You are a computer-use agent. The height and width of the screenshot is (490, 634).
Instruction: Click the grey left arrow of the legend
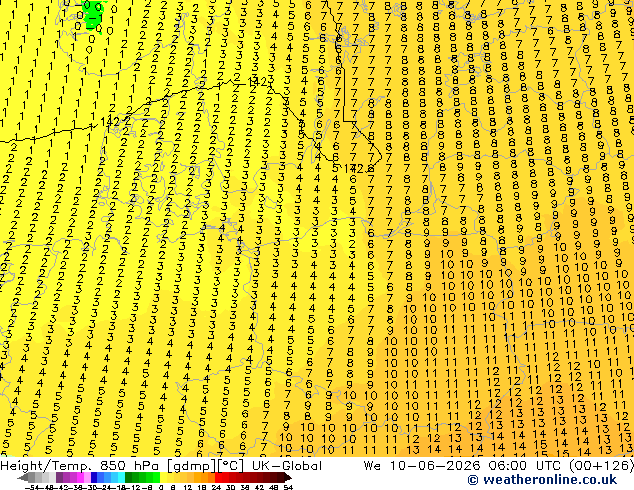coord(22,477)
